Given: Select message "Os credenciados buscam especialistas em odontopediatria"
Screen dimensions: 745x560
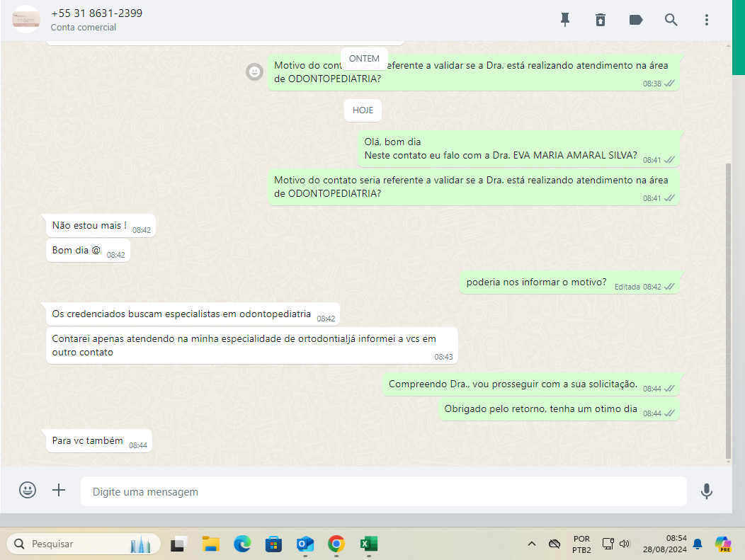Looking at the screenshot, I should click(193, 314).
